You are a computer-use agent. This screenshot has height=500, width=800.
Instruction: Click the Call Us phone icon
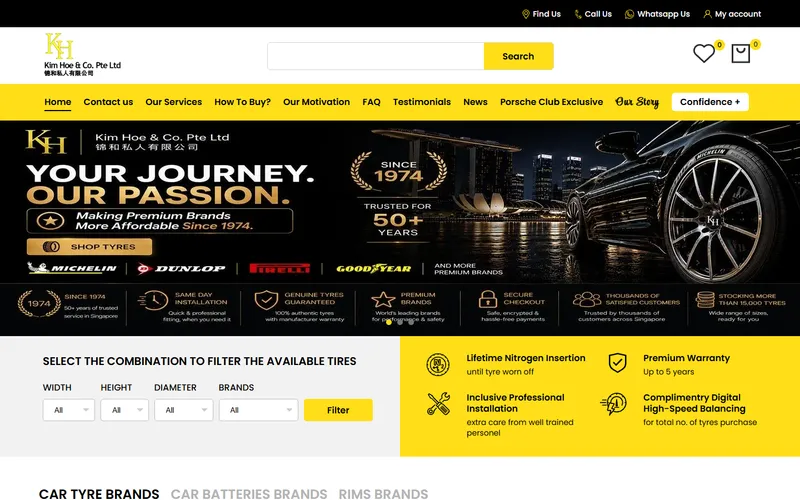(578, 14)
